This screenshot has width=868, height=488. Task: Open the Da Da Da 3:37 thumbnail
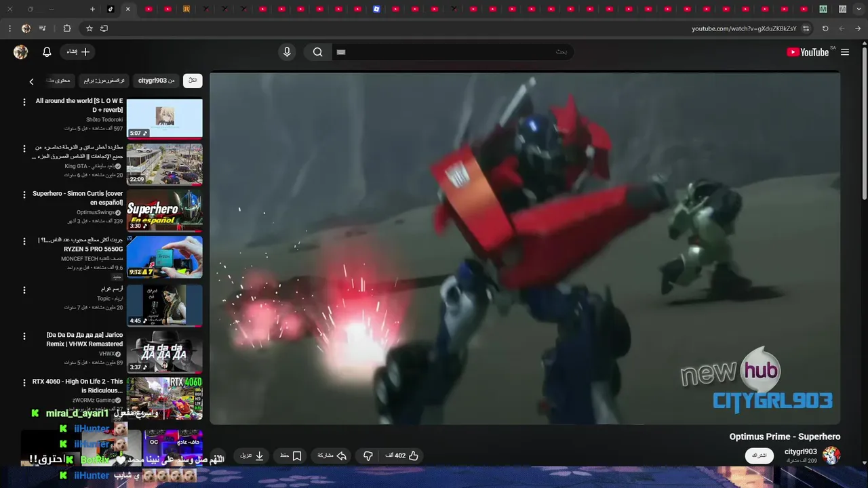coord(164,352)
